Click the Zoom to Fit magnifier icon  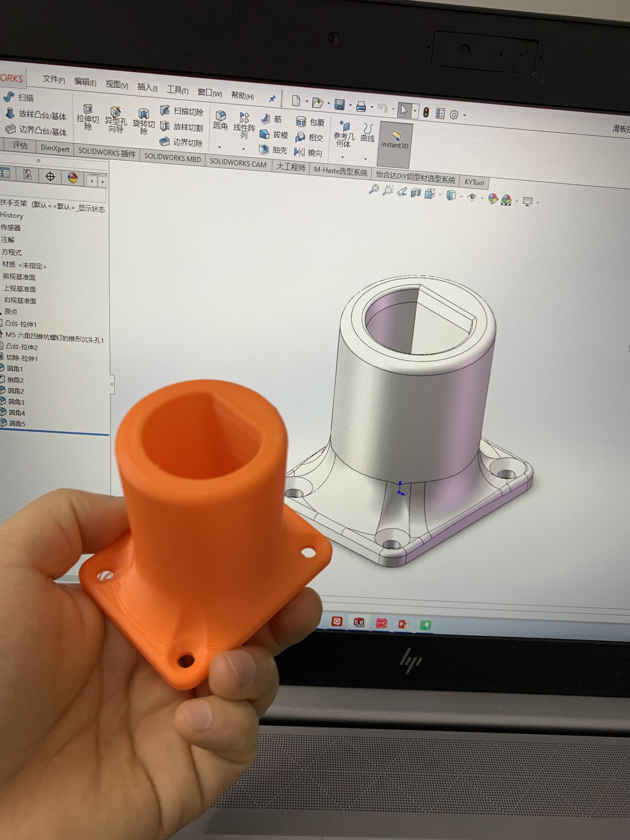[x=374, y=189]
